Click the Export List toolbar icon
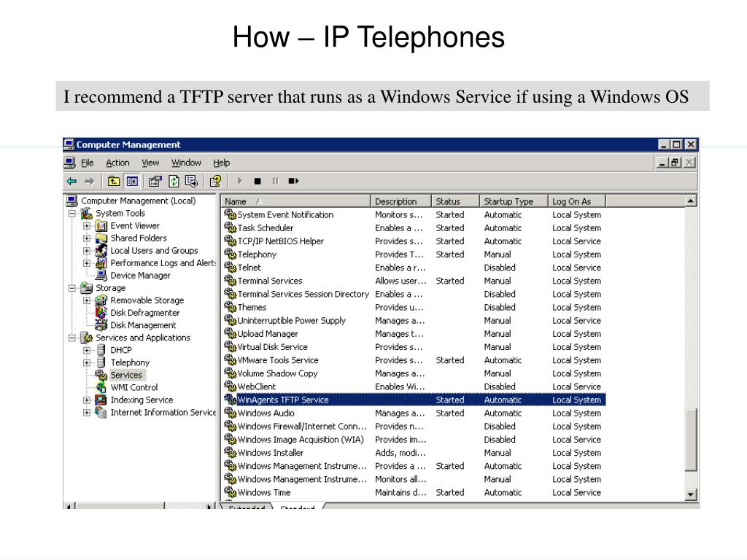The image size is (747, 560). click(192, 181)
